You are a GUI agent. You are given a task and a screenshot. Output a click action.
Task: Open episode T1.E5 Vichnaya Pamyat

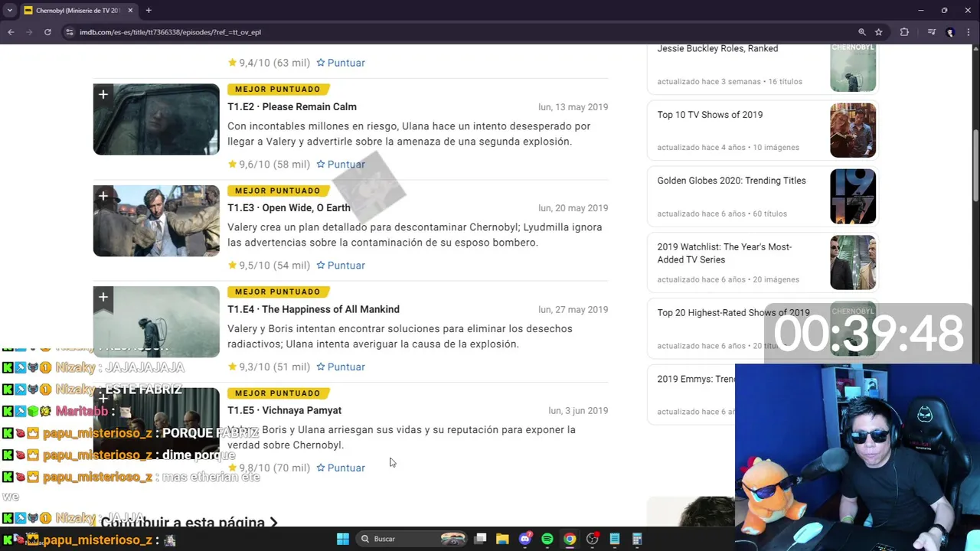(284, 410)
